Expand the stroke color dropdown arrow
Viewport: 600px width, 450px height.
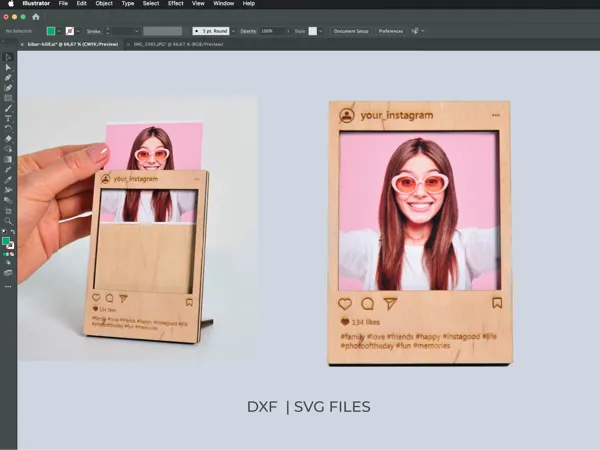point(78,31)
